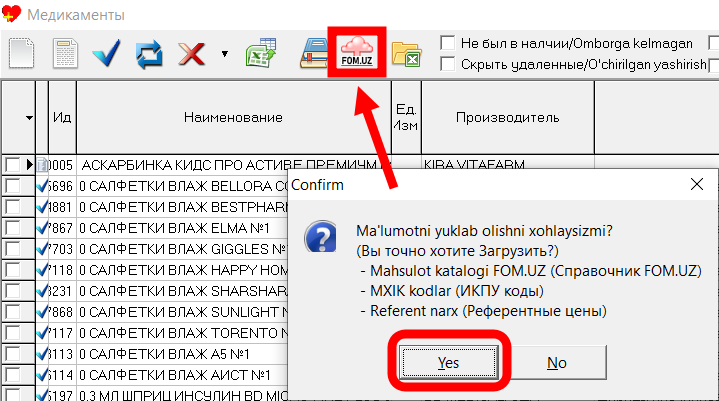The image size is (719, 401).
Task: Tick checkbox for САЛФЕТКИ ВЛАЖ BELLORA row
Action: pos(13,186)
